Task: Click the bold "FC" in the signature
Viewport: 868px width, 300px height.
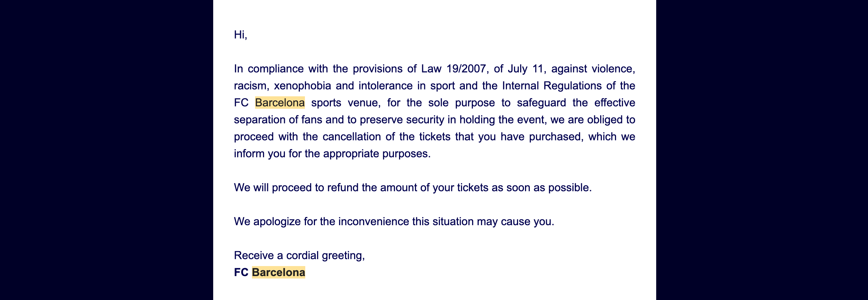Action: click(x=241, y=273)
